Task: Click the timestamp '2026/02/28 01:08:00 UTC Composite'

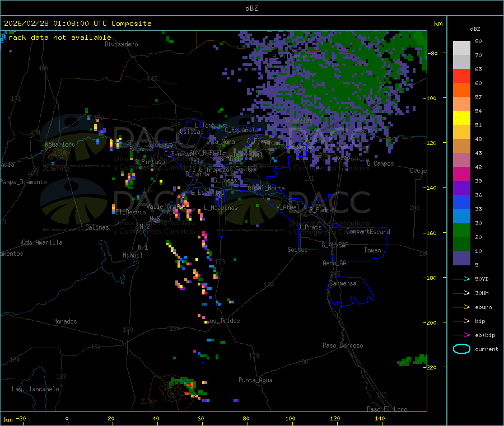Action: (x=77, y=24)
